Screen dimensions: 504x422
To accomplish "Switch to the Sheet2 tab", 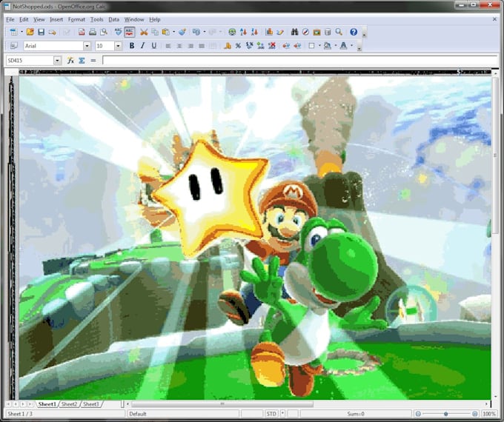I will pyautogui.click(x=69, y=404).
